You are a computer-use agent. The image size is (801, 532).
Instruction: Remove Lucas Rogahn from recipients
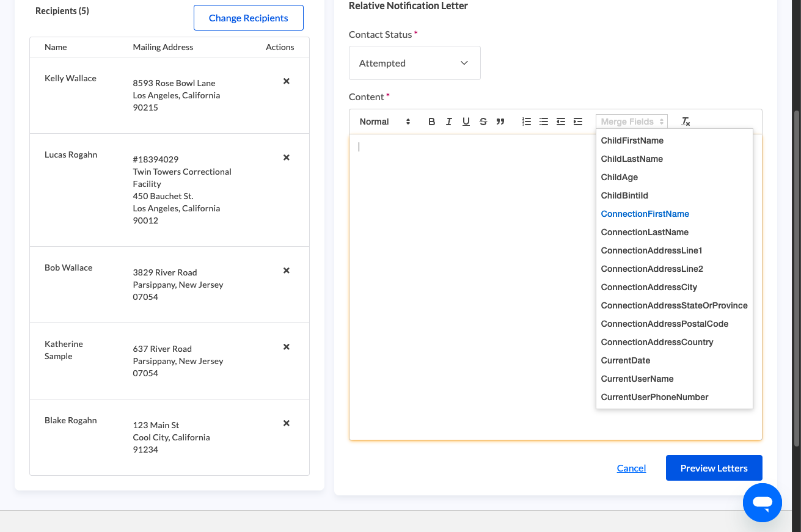[x=286, y=158]
